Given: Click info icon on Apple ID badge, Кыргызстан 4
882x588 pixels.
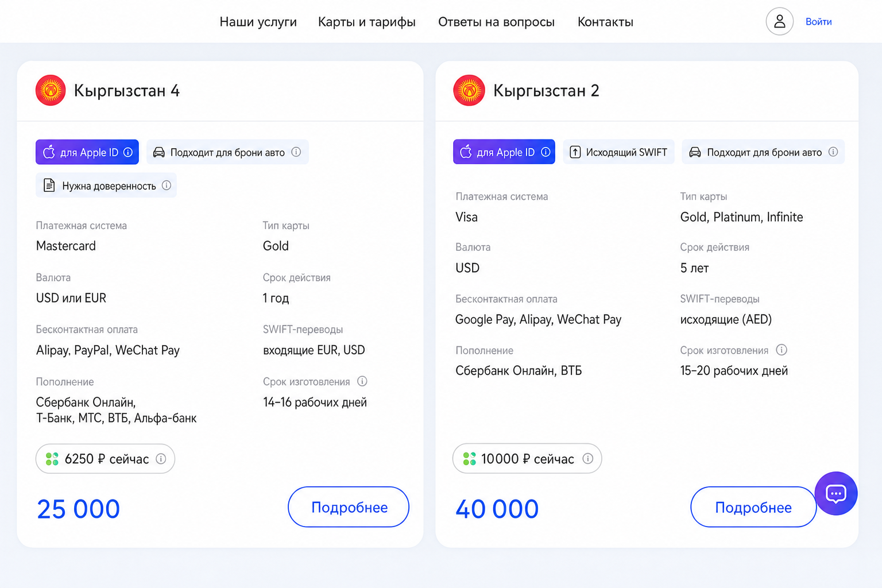Looking at the screenshot, I should 128,152.
